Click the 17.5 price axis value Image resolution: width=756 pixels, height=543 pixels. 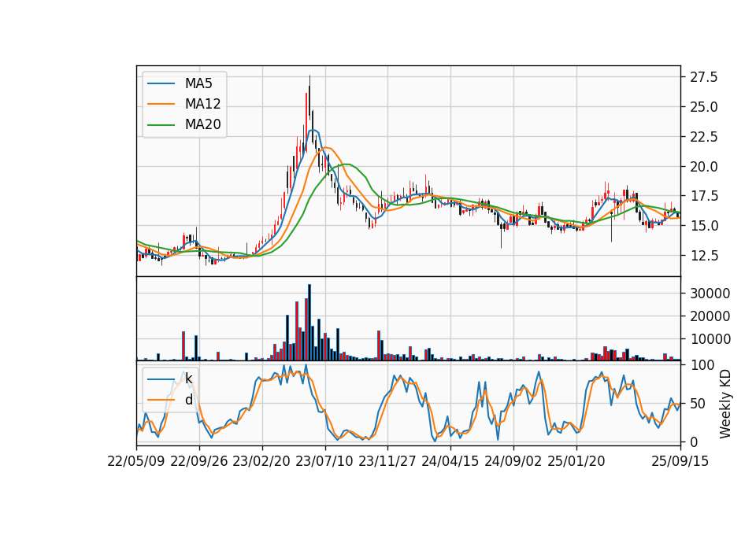pos(704,196)
